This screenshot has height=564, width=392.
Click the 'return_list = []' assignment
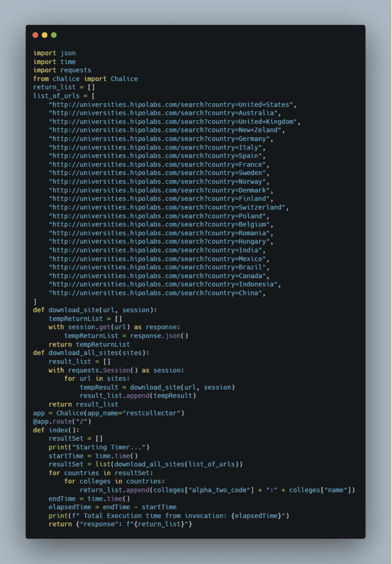coord(64,87)
